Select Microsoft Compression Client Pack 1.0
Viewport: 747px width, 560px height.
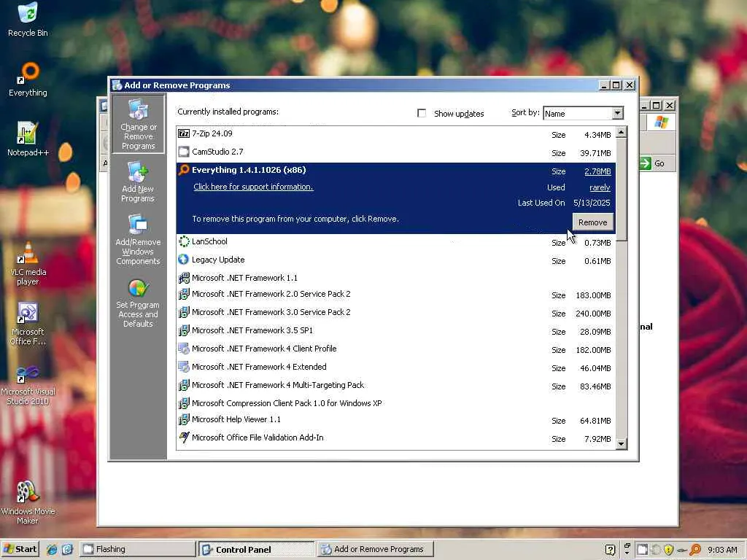[395, 403]
